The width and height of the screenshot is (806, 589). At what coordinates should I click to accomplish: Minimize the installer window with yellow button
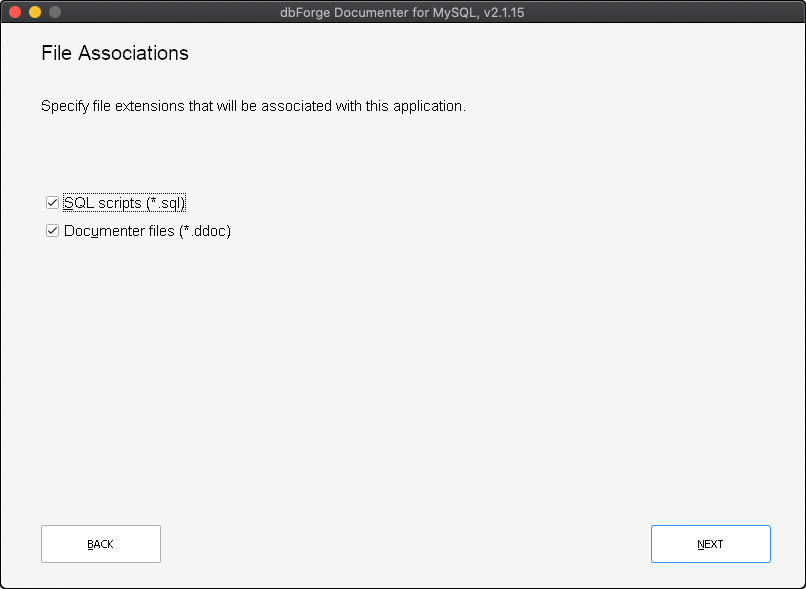pyautogui.click(x=35, y=12)
